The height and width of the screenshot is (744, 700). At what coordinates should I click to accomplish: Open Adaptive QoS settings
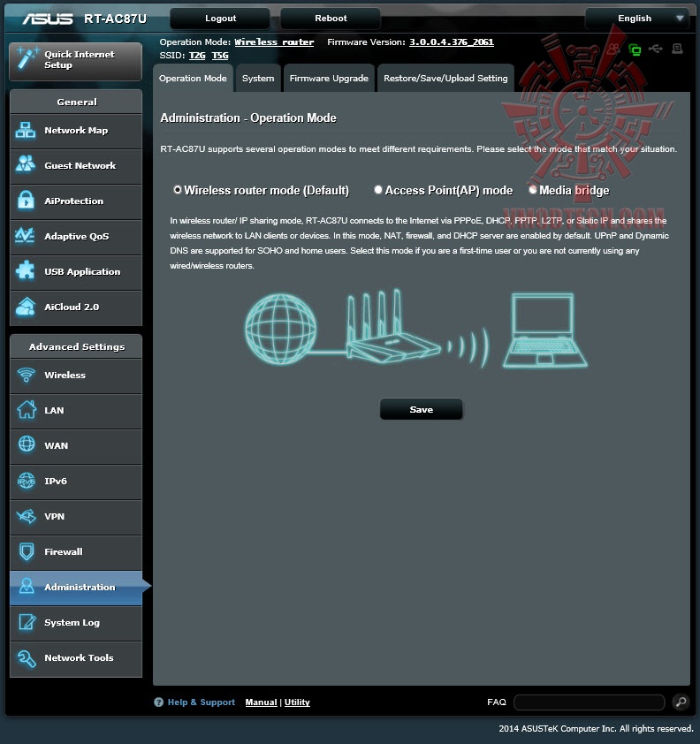click(75, 237)
